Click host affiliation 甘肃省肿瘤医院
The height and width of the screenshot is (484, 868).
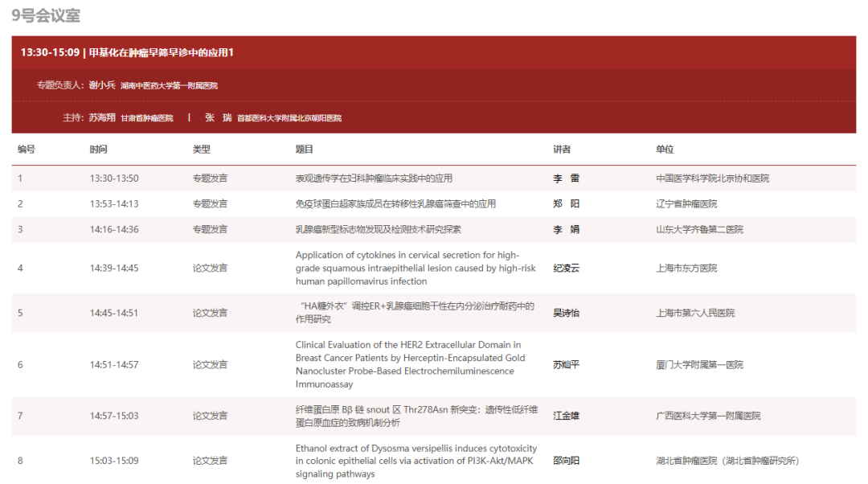(x=147, y=118)
